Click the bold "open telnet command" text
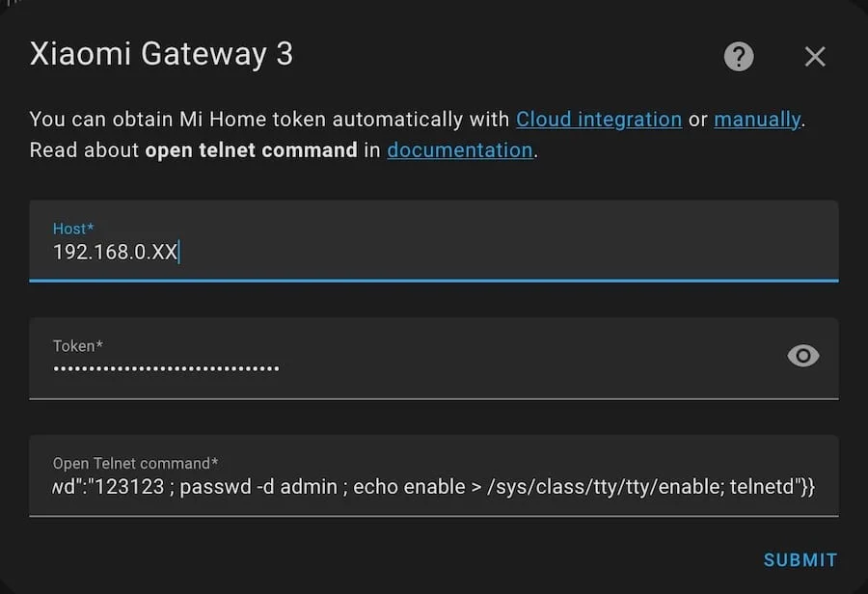The width and height of the screenshot is (868, 594). (x=251, y=150)
